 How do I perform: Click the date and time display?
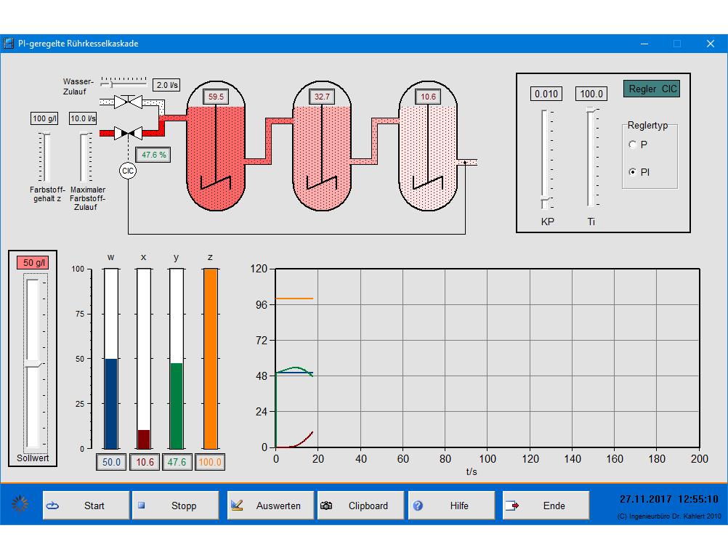tap(669, 499)
